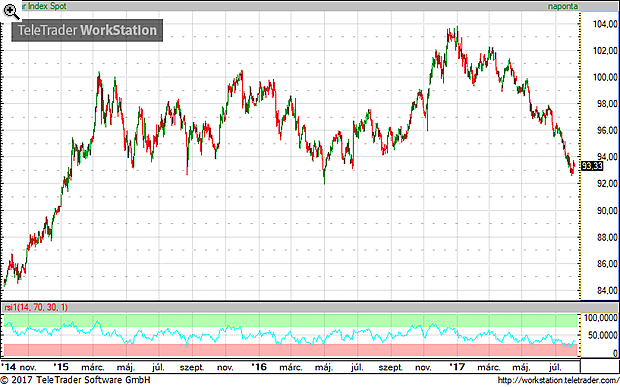This screenshot has height=387, width=620.
Task: Click the 102,00 price axis value
Action: pos(604,51)
